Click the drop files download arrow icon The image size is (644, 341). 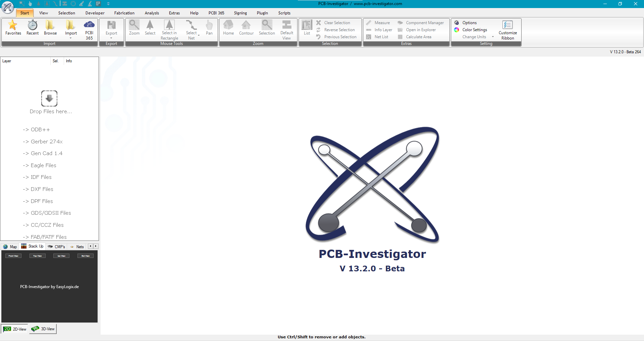(x=49, y=98)
